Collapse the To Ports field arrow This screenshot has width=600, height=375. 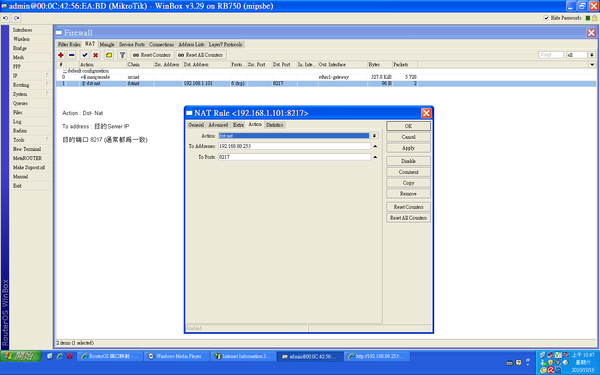click(x=375, y=157)
